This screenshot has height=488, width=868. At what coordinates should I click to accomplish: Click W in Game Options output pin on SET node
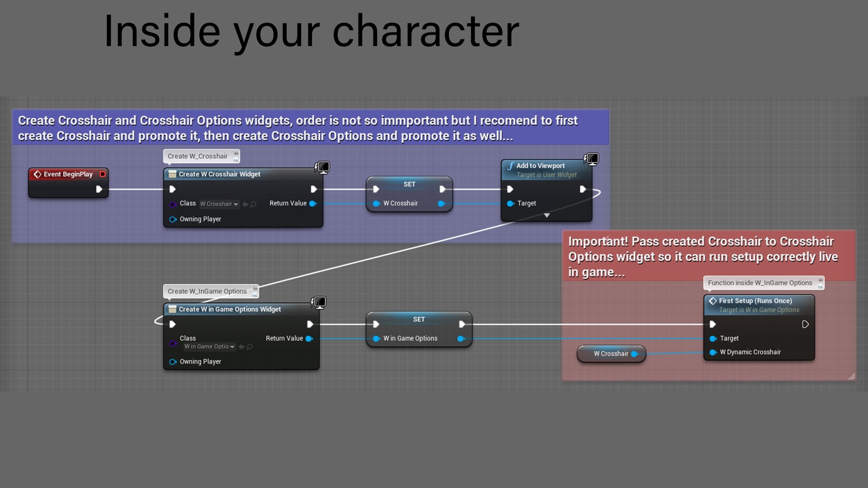pos(461,338)
